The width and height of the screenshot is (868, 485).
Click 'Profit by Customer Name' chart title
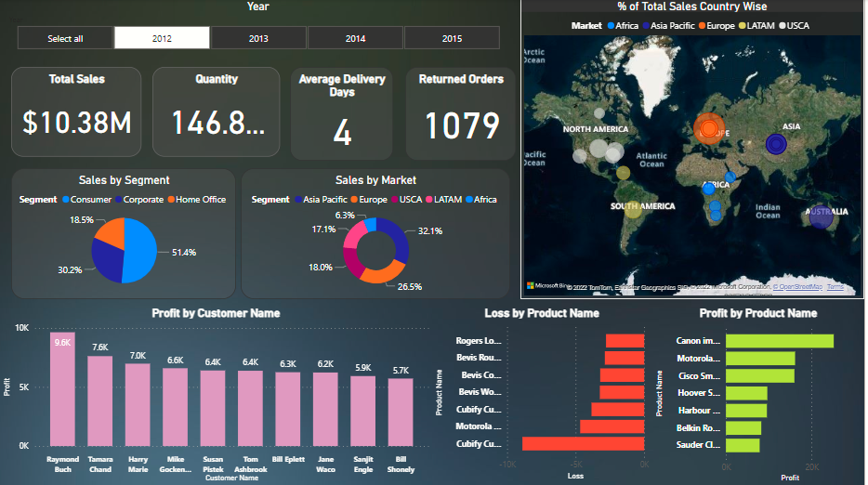(216, 313)
